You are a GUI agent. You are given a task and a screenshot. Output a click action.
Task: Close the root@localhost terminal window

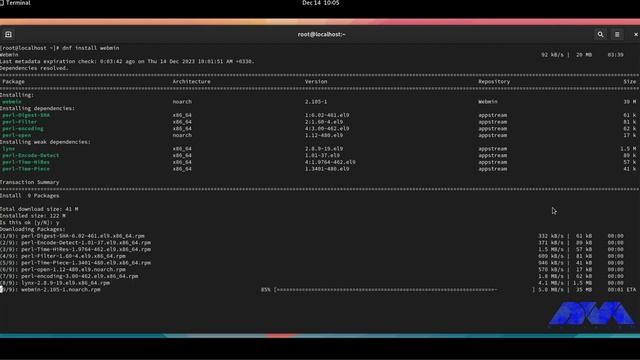636,35
